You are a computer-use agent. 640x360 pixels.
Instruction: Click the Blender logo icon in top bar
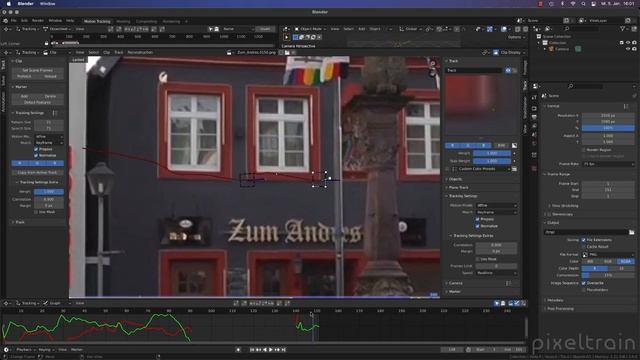coord(5,20)
